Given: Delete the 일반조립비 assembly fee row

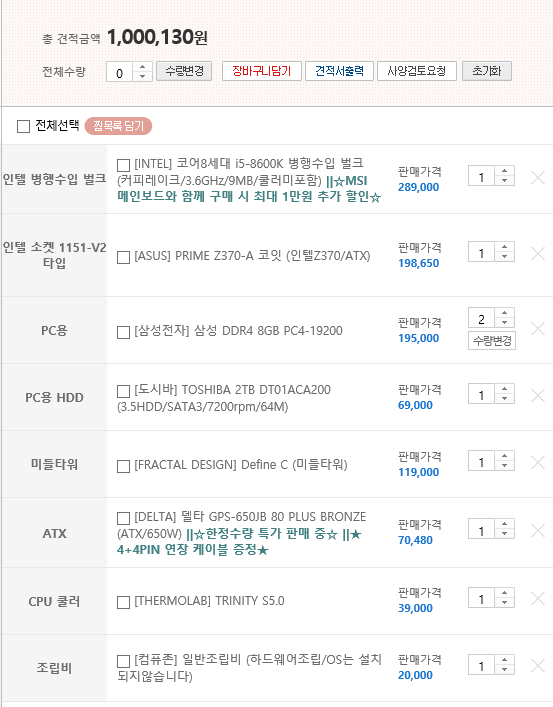Looking at the screenshot, I should [538, 666].
